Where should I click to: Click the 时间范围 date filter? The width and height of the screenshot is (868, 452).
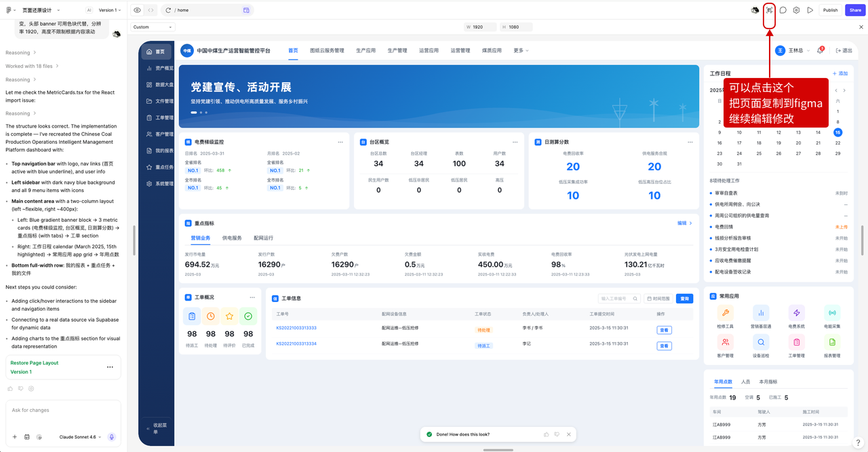pyautogui.click(x=658, y=298)
